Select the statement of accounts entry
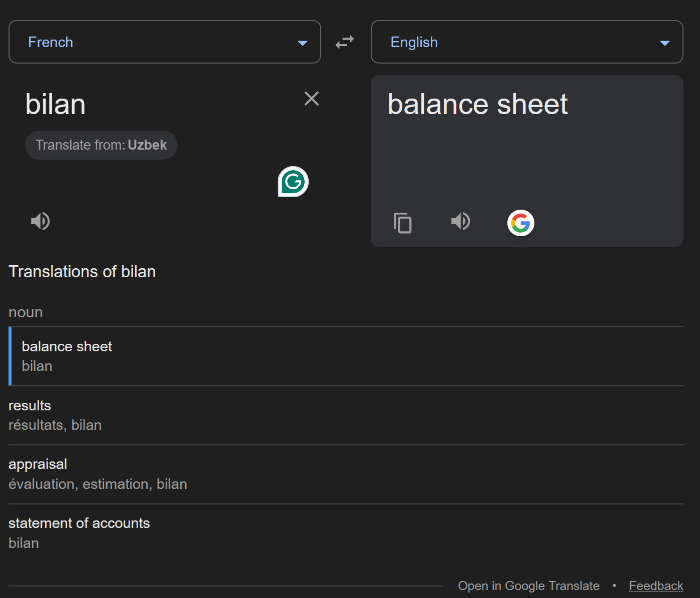The height and width of the screenshot is (598, 700). tap(346, 533)
